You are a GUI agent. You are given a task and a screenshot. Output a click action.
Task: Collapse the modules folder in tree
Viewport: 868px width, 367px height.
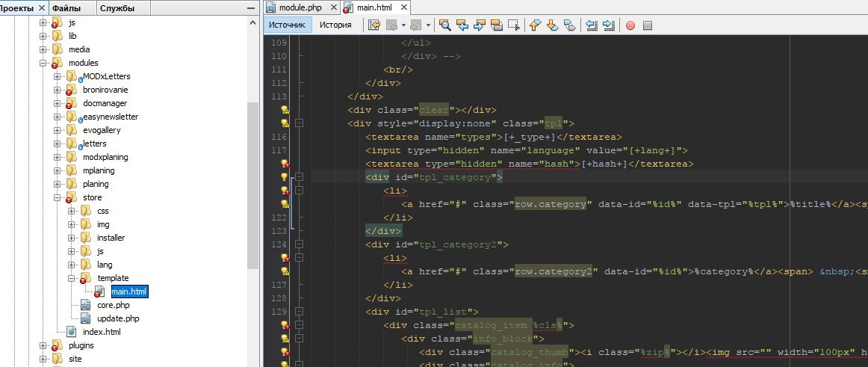coord(44,63)
